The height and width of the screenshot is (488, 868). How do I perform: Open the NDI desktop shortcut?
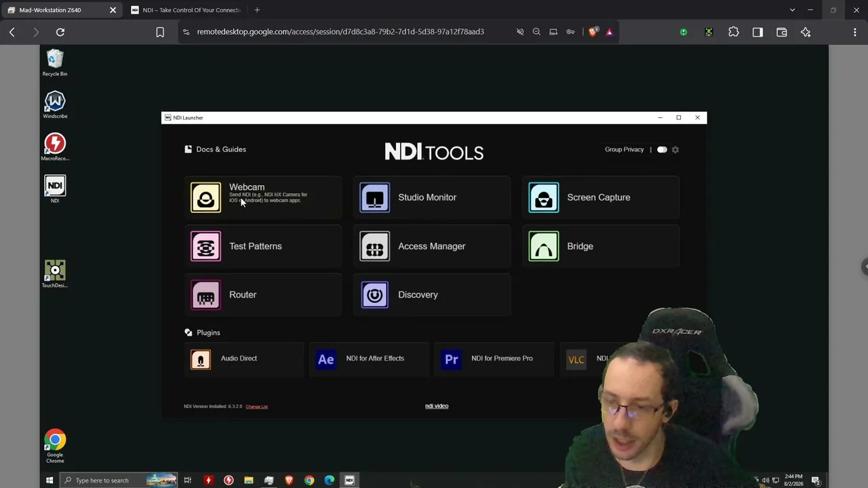pos(55,189)
